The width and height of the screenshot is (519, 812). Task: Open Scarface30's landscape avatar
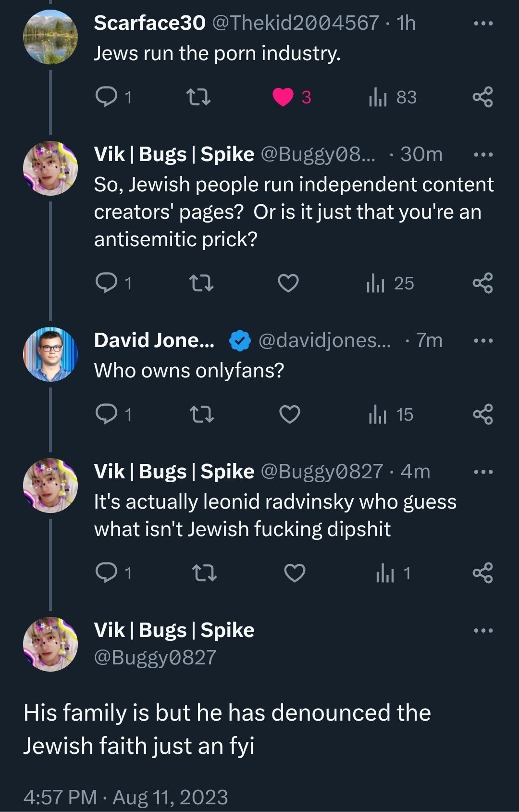click(50, 37)
